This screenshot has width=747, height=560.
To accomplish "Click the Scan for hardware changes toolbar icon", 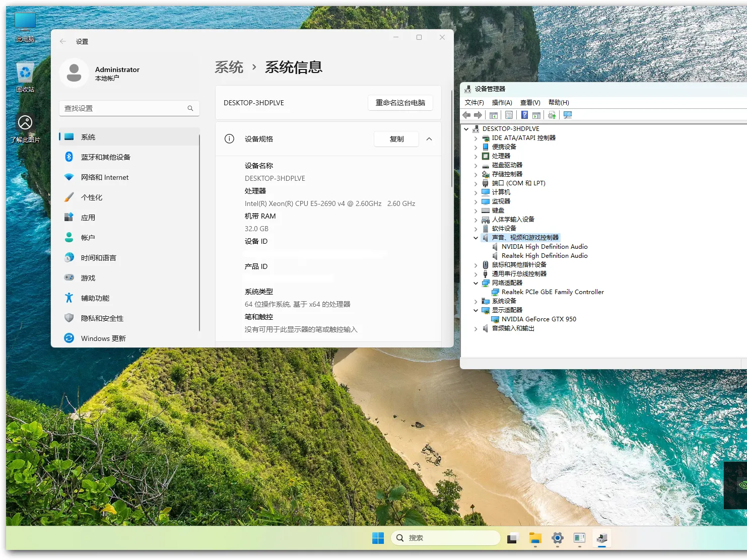I will pyautogui.click(x=568, y=115).
